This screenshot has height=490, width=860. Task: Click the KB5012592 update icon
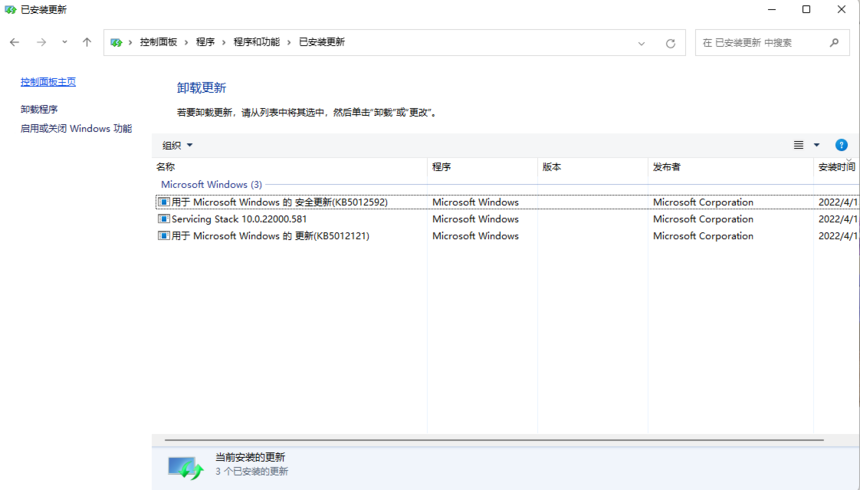[163, 202]
